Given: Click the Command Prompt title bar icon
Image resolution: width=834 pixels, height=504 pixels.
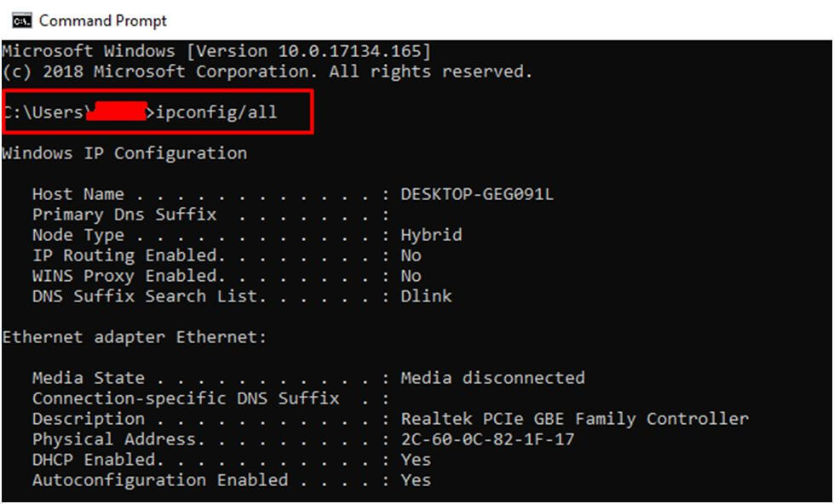Looking at the screenshot, I should (x=19, y=20).
